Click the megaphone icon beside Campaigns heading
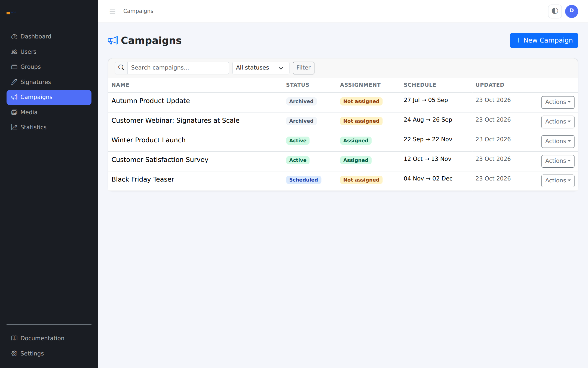Screen dimensions: 588x368 coord(113,41)
